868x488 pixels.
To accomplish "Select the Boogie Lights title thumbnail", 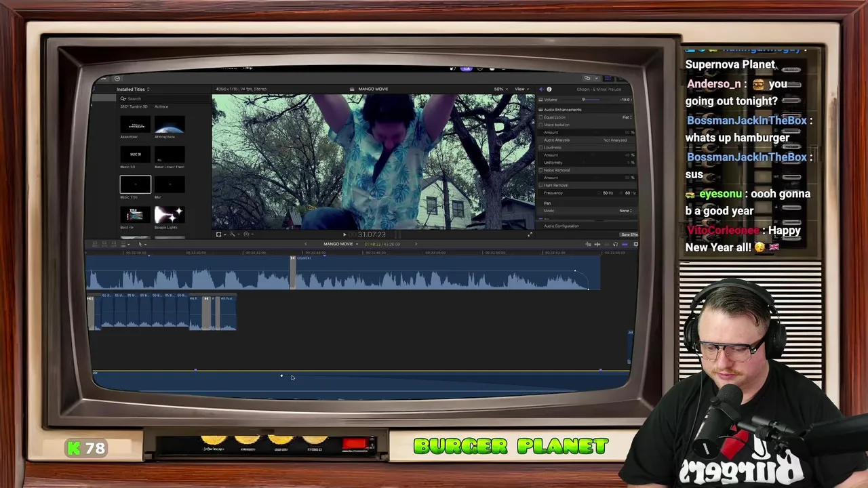I will point(169,215).
